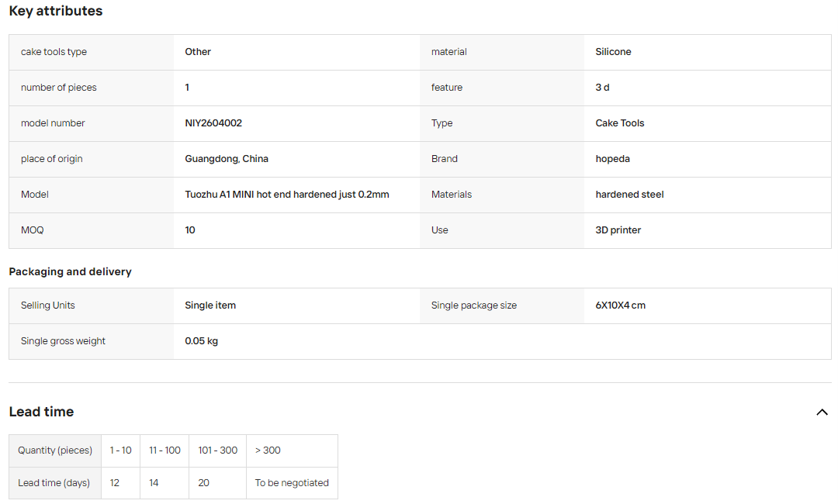Screen dimensions: 838x504
Task: Click 'Single gross weight' label
Action: (x=63, y=342)
